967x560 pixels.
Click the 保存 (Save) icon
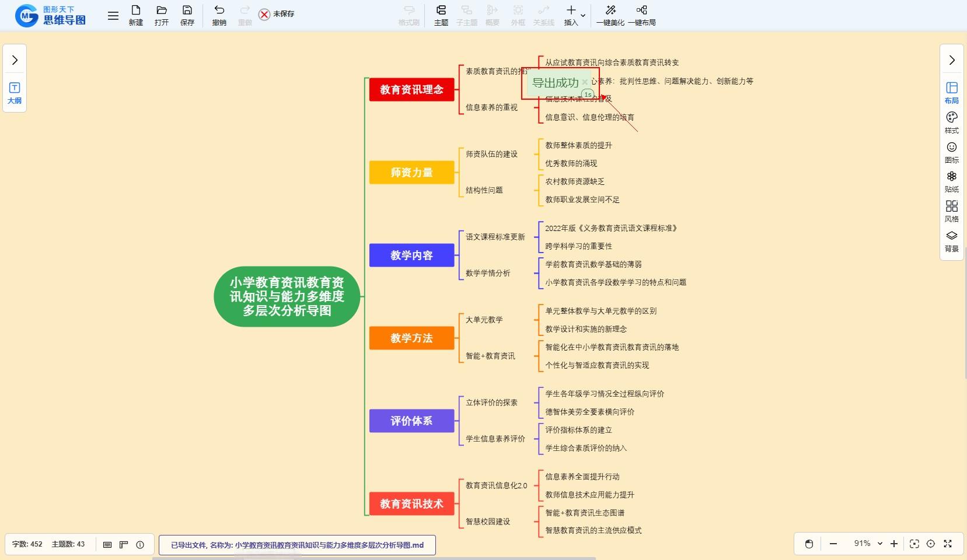click(x=187, y=15)
